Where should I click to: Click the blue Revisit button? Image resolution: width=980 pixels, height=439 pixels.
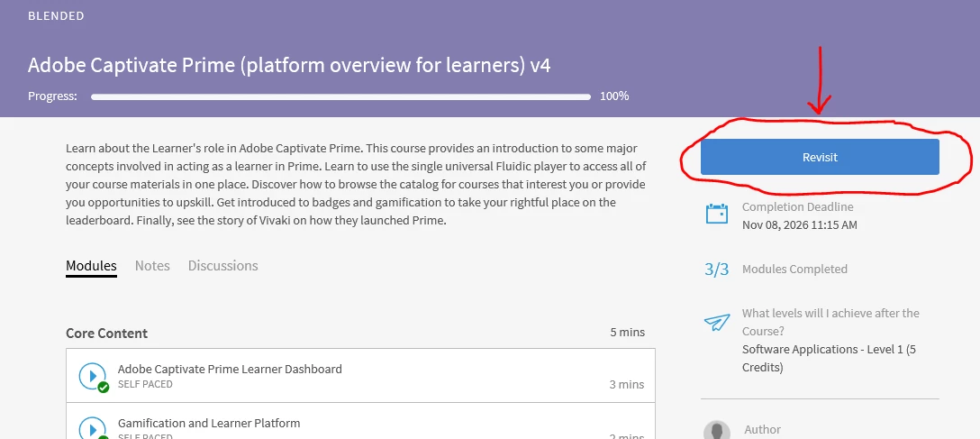820,157
